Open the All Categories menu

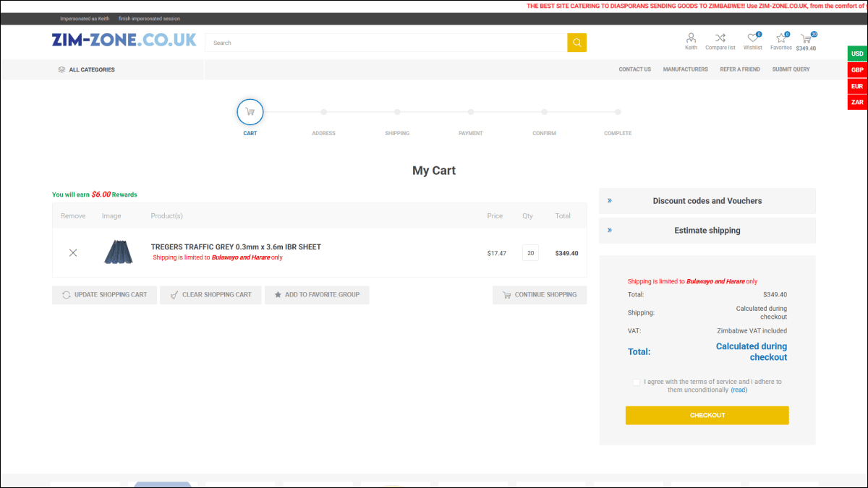click(x=86, y=69)
